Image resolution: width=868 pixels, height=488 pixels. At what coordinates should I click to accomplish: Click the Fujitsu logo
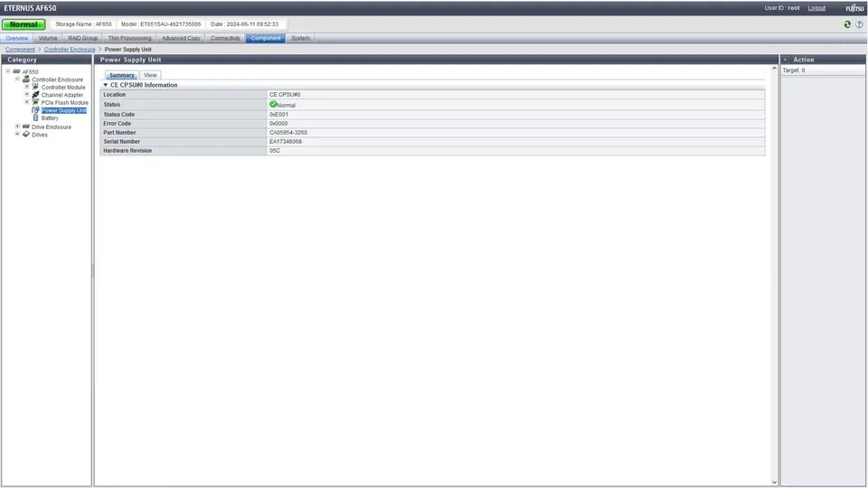click(854, 7)
